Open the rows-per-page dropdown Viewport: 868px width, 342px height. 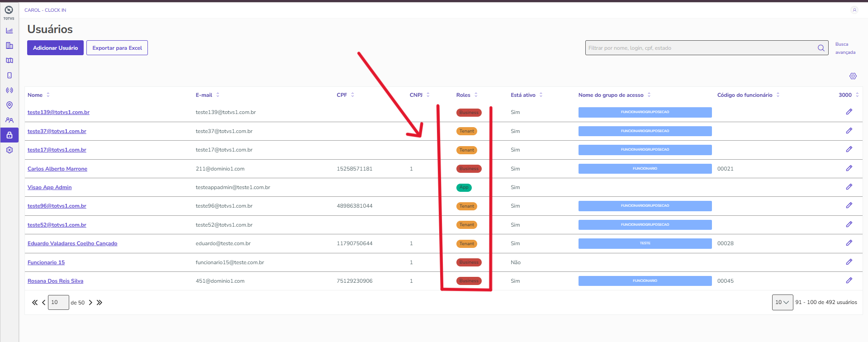pyautogui.click(x=782, y=302)
